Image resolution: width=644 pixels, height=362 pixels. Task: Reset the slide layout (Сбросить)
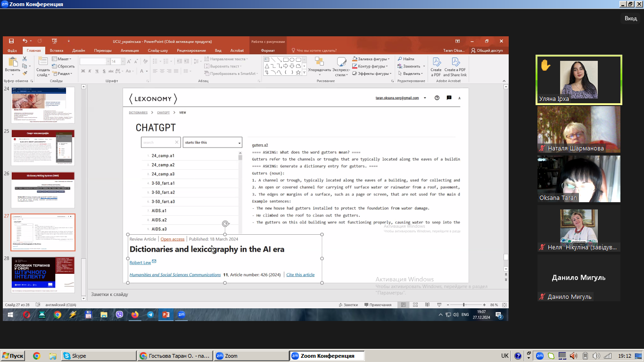(63, 66)
